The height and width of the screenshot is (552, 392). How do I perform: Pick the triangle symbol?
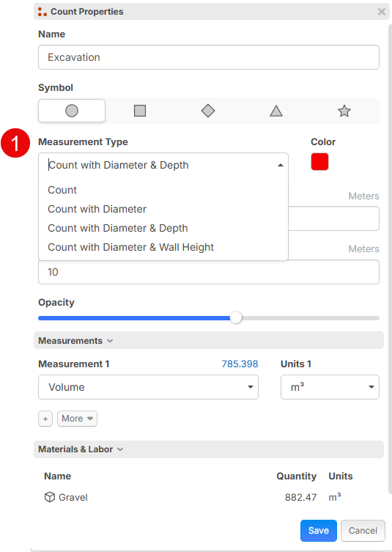coord(276,111)
